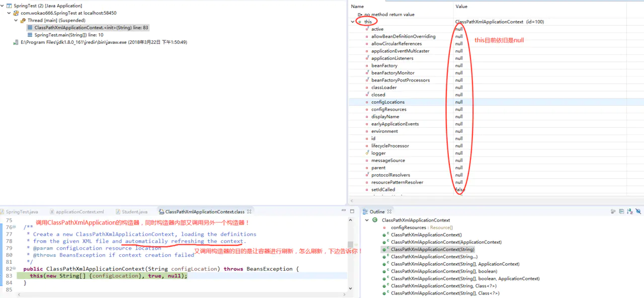Fold the Javadoc comment at line 76
This screenshot has width=644, height=298.
(14, 228)
